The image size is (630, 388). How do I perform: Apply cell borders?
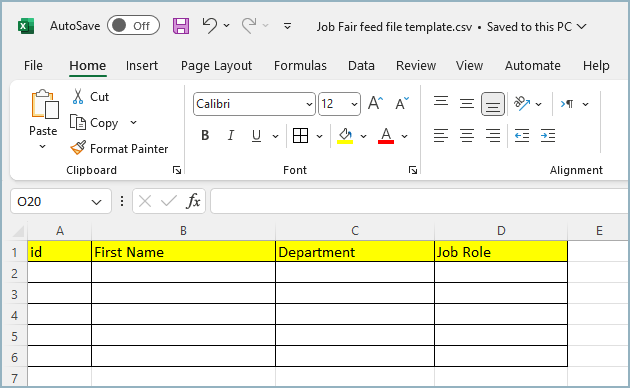point(301,136)
